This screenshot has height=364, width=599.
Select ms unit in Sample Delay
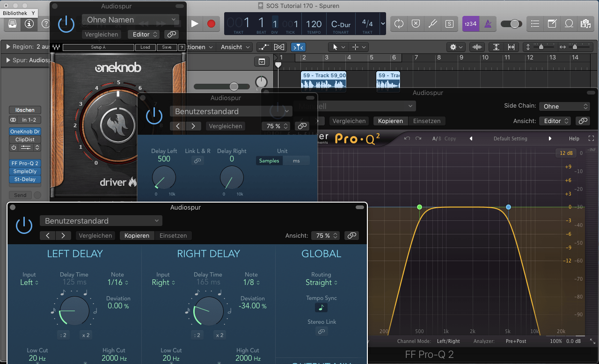296,160
